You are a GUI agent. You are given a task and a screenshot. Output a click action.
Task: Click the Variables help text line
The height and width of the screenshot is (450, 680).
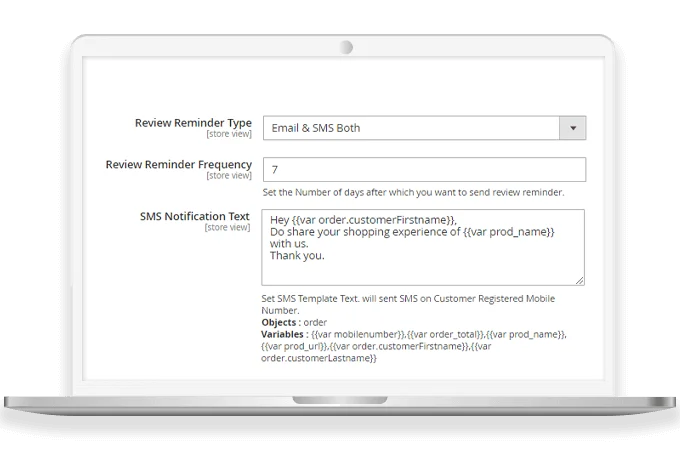[x=414, y=346]
